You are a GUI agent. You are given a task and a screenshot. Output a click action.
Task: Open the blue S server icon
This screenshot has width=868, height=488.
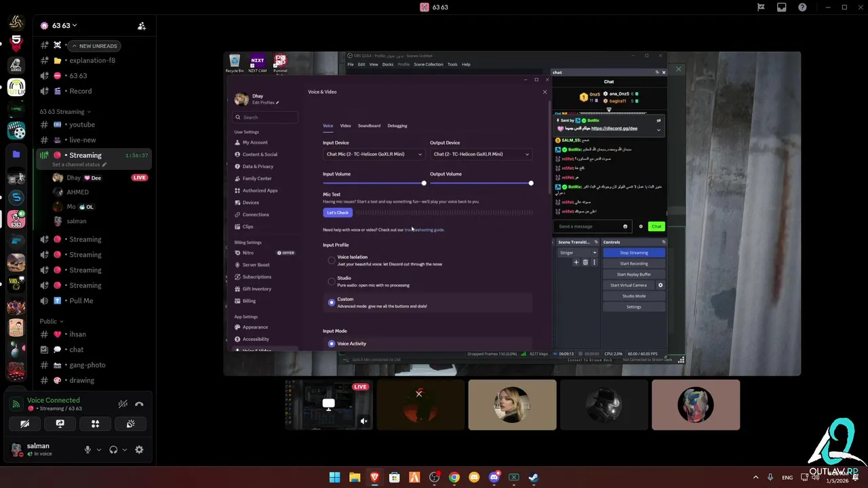pyautogui.click(x=16, y=197)
